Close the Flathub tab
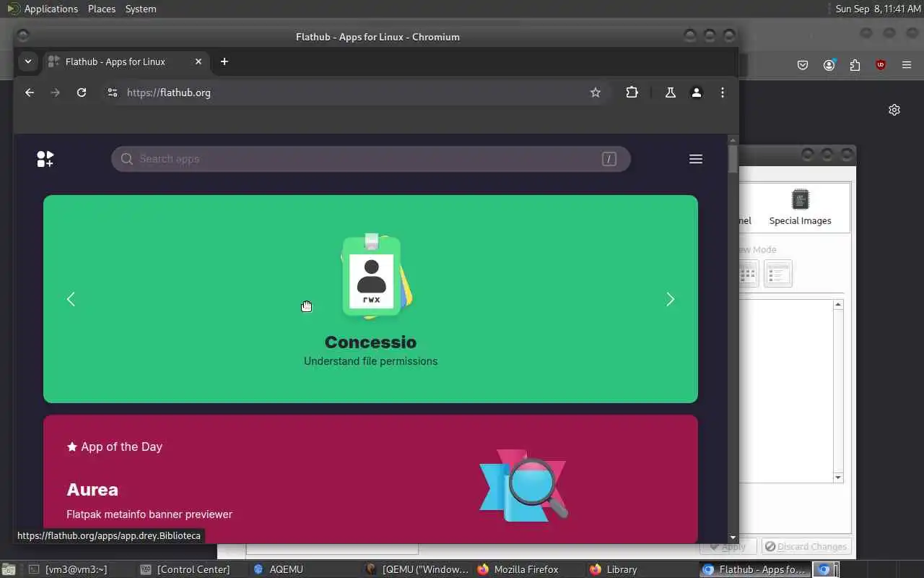 pos(199,61)
